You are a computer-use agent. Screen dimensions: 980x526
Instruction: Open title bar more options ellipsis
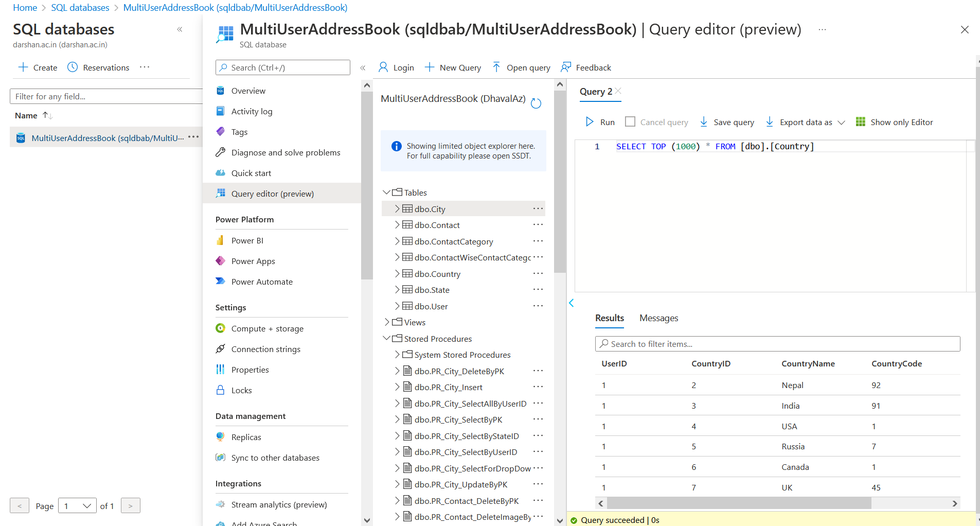coord(822,29)
